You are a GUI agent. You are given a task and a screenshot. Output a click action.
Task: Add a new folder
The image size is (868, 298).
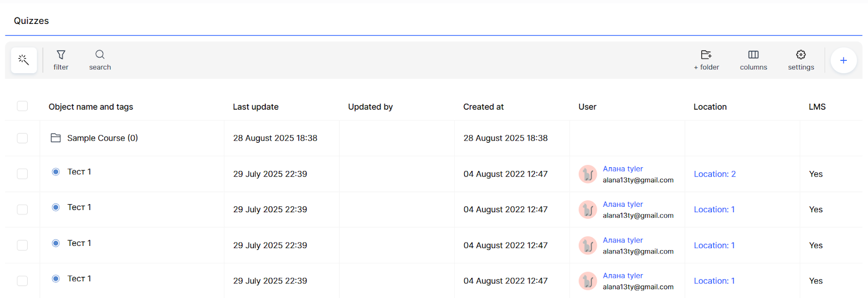point(706,60)
